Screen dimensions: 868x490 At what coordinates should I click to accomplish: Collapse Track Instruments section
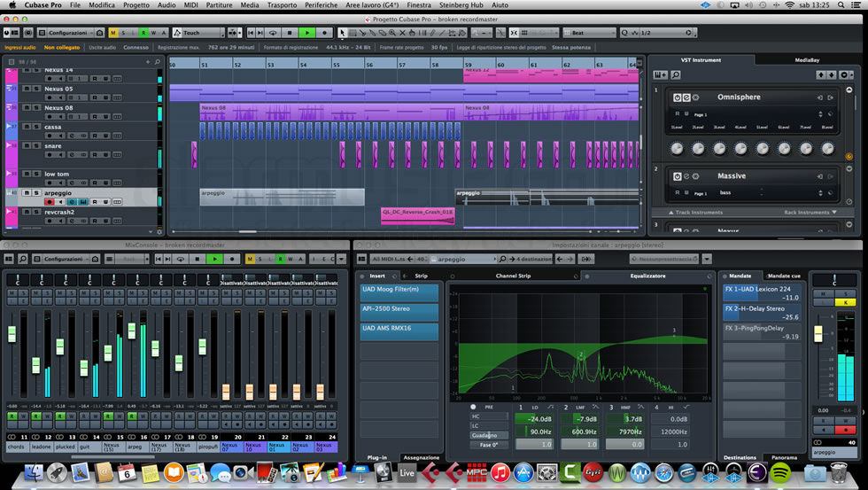click(696, 212)
